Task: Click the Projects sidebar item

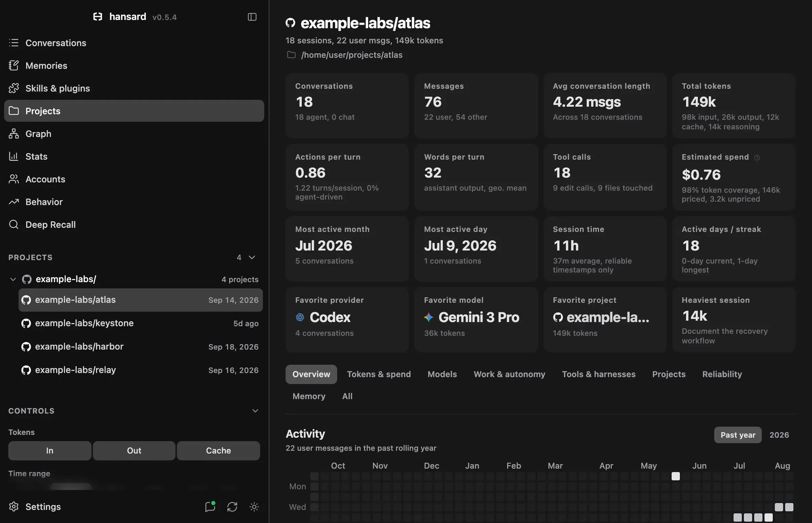Action: point(134,111)
